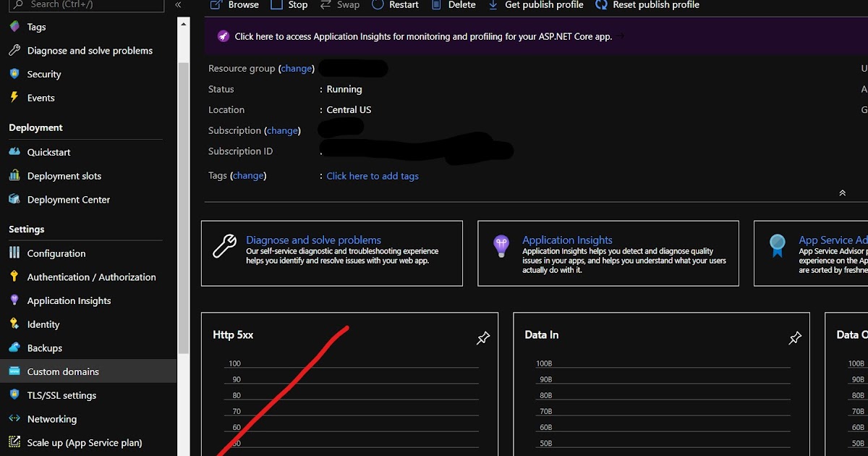
Task: Click the Swap icon in the toolbar
Action: point(340,5)
